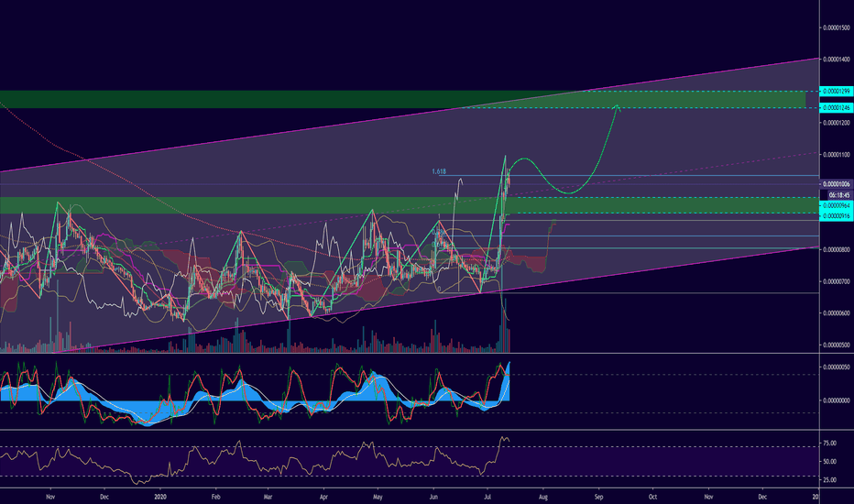Screen dimensions: 854x504
Task: Select the current price label 0.00001006
Action: 836,184
